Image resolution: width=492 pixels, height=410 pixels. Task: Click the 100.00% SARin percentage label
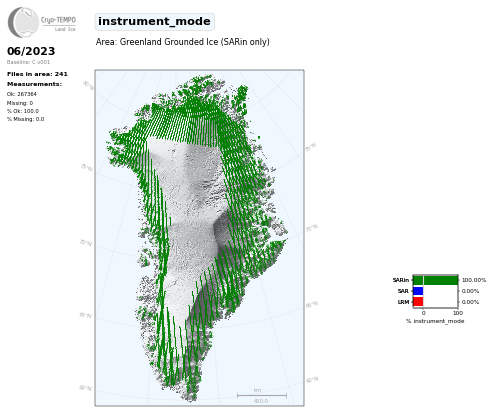coord(474,280)
